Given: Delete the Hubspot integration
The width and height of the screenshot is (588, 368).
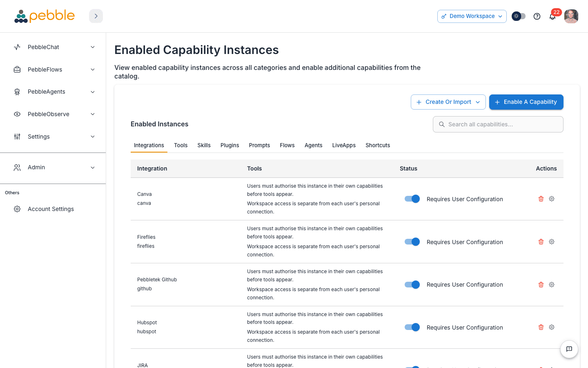Looking at the screenshot, I should coord(541,327).
